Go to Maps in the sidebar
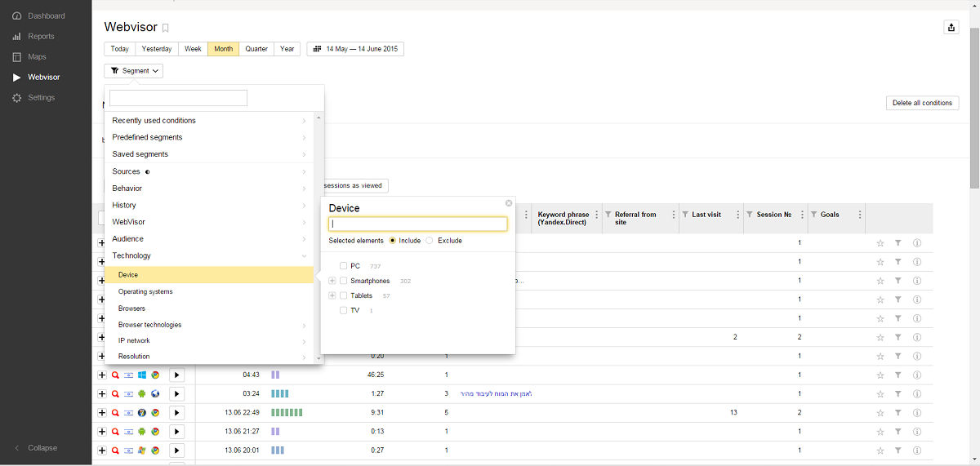 37,56
